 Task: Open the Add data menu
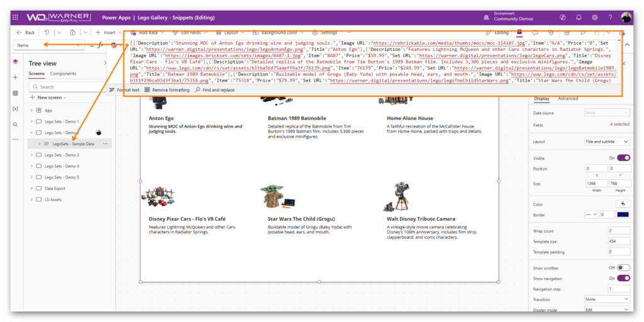tap(147, 33)
